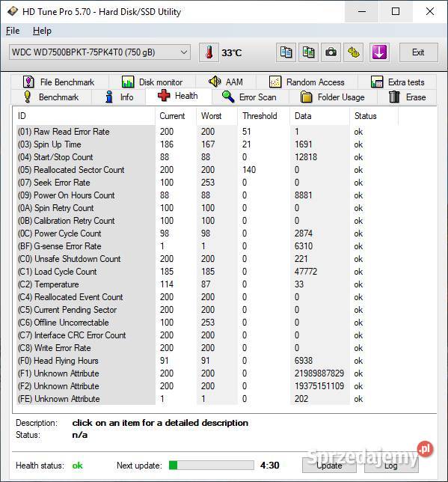This screenshot has width=448, height=482.
Task: Click the File Benchmark tab icon
Action: [28, 82]
